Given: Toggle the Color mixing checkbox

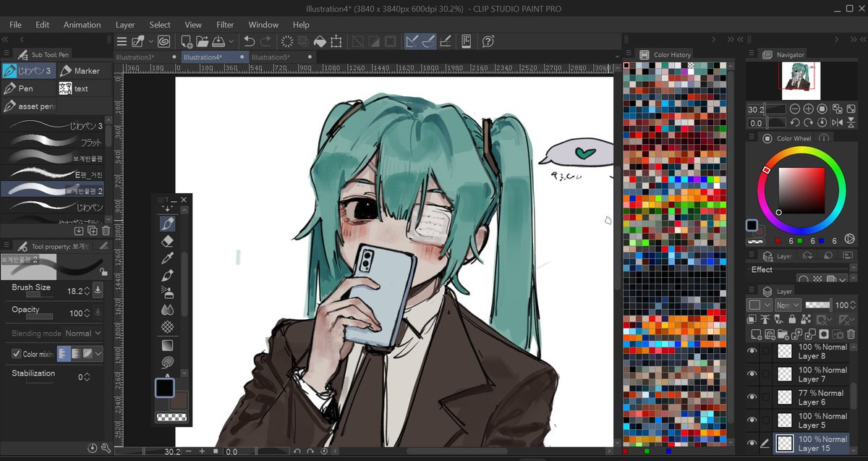Looking at the screenshot, I should (17, 354).
